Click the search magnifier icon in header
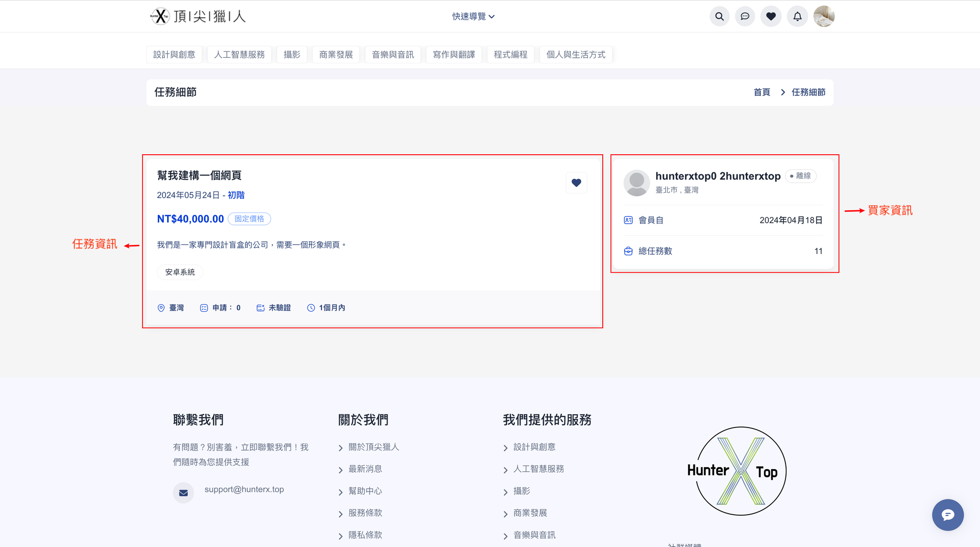Screen dimensions: 980x547 (x=719, y=17)
